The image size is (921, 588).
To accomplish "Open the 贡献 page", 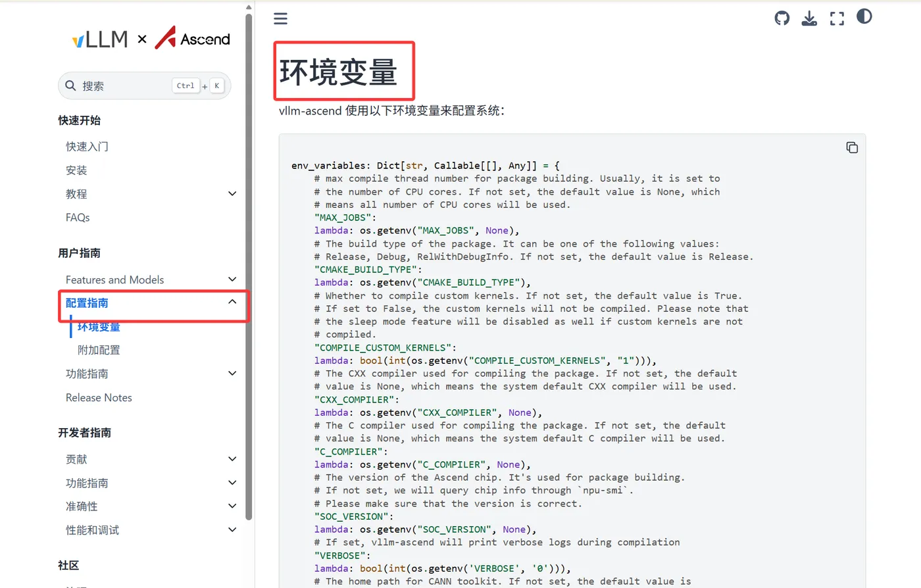I will click(x=76, y=459).
